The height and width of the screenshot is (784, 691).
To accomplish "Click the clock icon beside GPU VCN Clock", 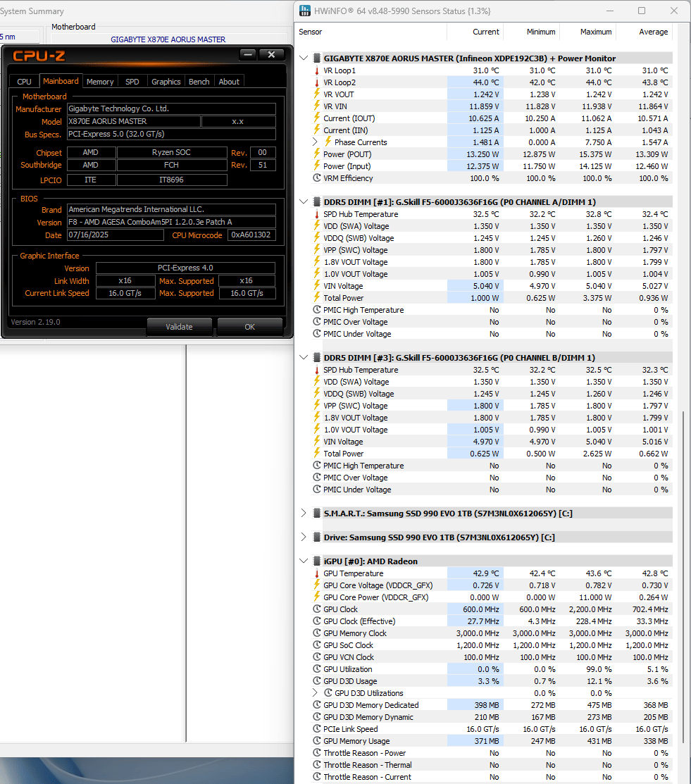I will coord(316,657).
